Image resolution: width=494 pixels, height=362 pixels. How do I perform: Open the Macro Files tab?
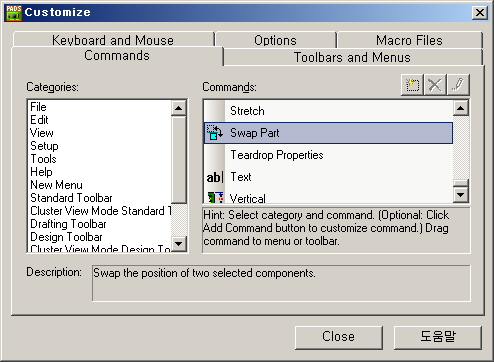click(409, 40)
